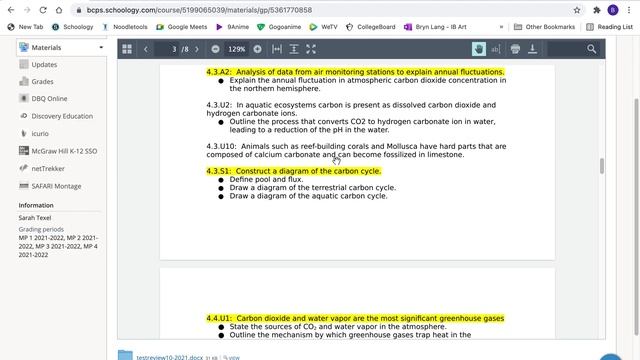
Task: Click browser forward arrow
Action: click(x=27, y=10)
